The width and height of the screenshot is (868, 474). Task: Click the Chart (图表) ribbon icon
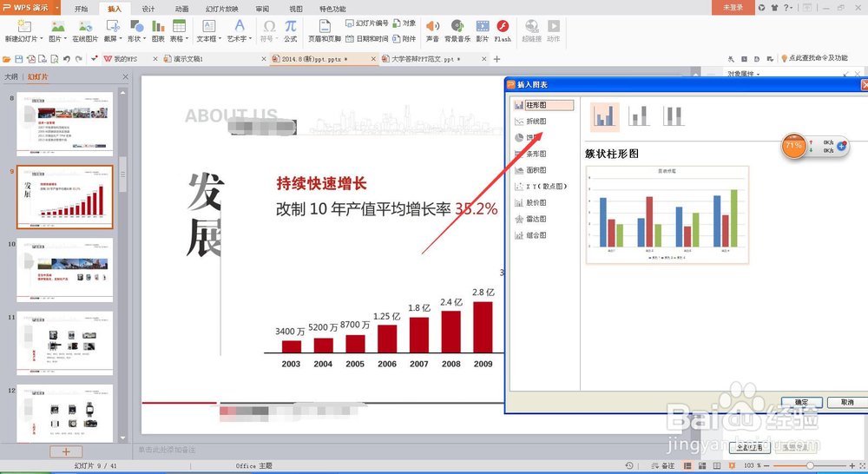[x=158, y=26]
